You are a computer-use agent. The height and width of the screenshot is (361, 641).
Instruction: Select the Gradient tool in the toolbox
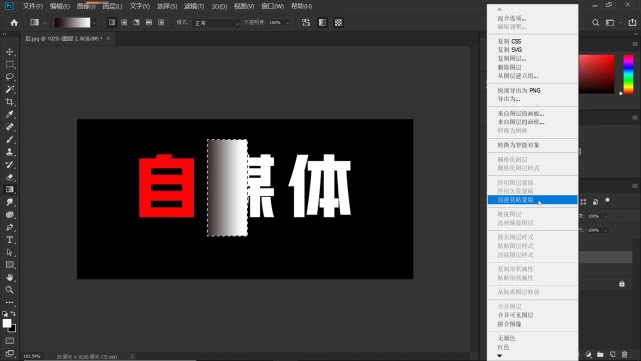pos(10,189)
